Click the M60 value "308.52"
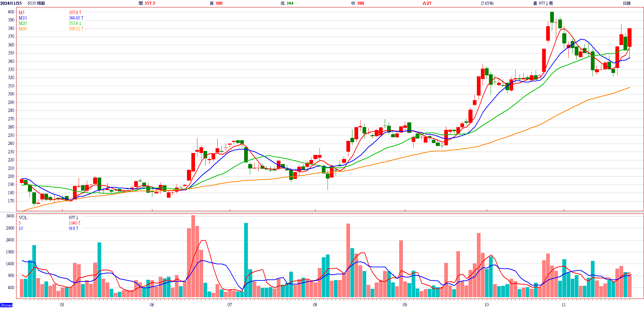The image size is (644, 309). (74, 29)
